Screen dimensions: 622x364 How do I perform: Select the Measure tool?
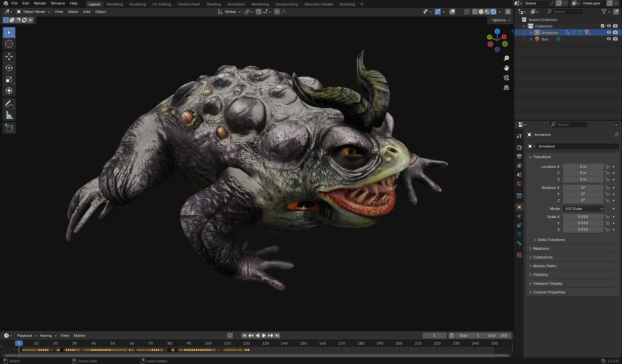click(9, 116)
